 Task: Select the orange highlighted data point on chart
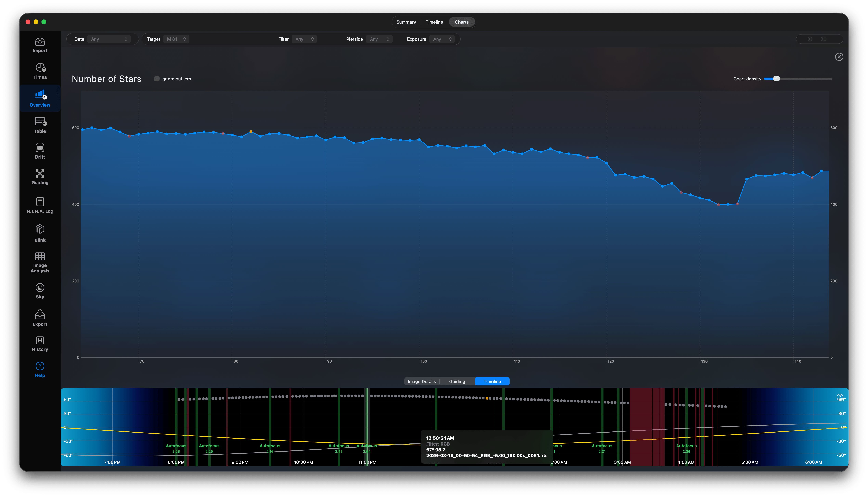click(251, 131)
